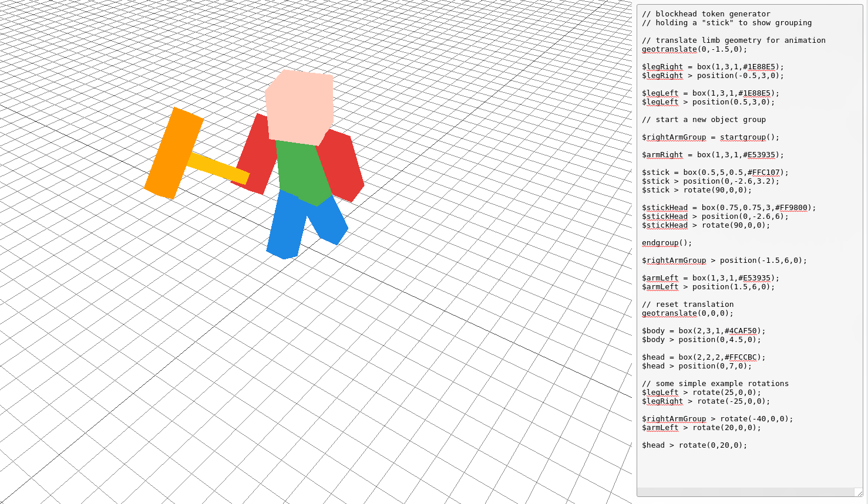Click the line "$stickHead = box(0.75,0.75,3,#FF9800);"
The height and width of the screenshot is (504, 868).
click(729, 208)
